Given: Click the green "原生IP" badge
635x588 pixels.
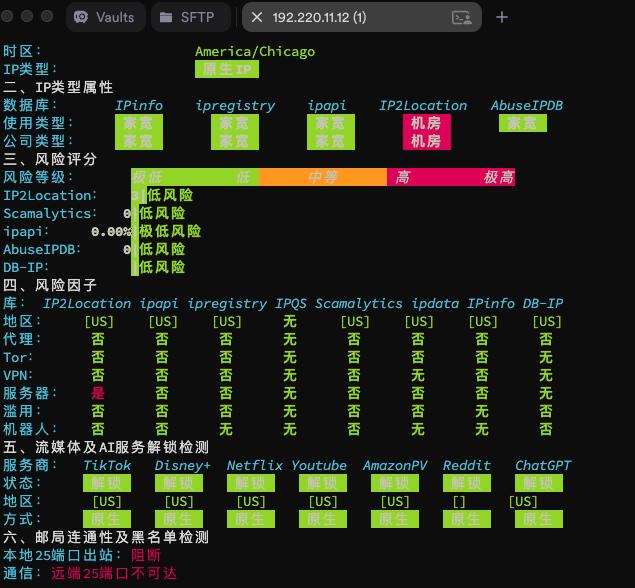Looking at the screenshot, I should 227,69.
